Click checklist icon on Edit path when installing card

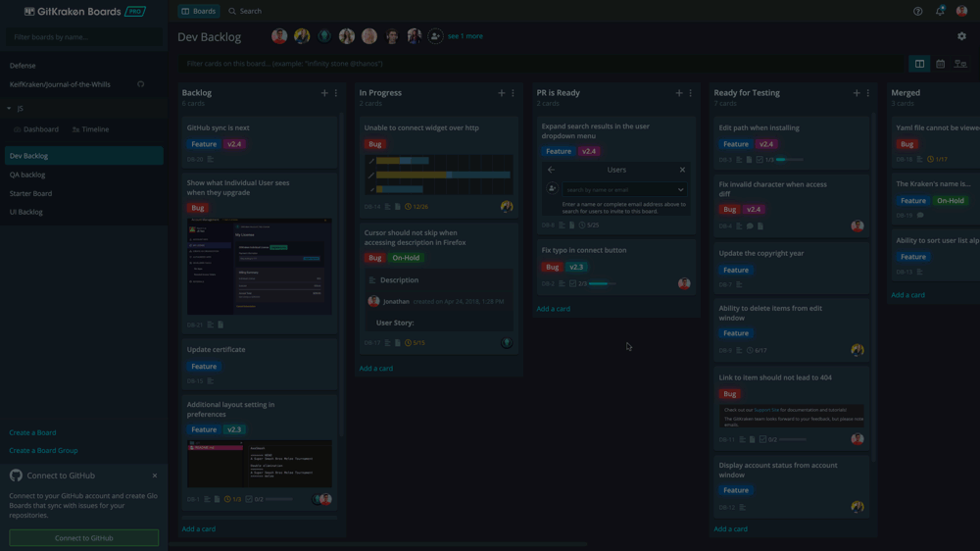tap(759, 160)
